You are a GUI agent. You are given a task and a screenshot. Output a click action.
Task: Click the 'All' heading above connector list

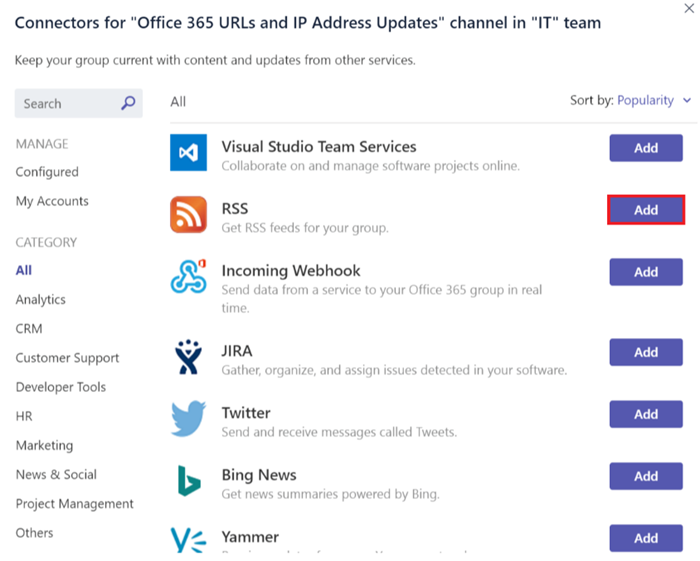pyautogui.click(x=178, y=102)
